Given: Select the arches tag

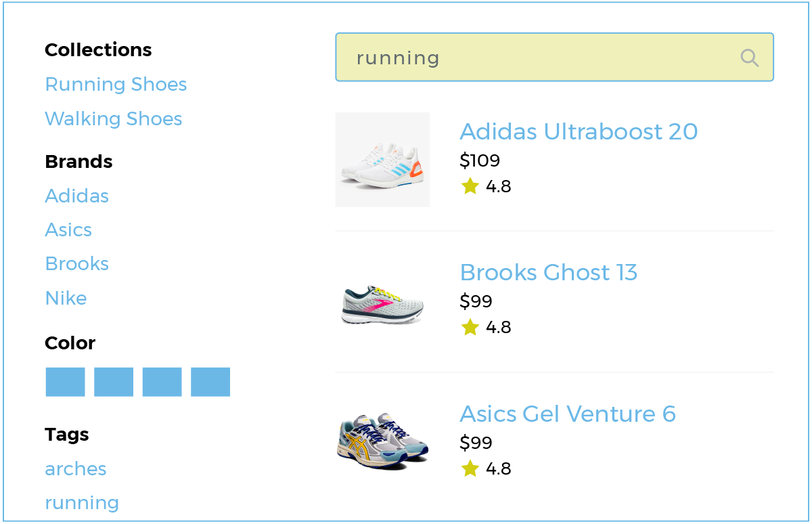Looking at the screenshot, I should click(76, 469).
